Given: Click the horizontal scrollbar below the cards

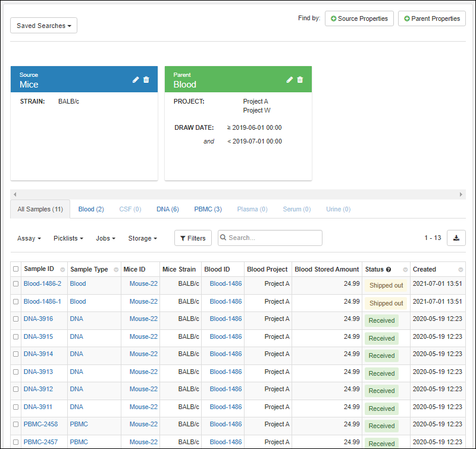Looking at the screenshot, I should point(238,195).
